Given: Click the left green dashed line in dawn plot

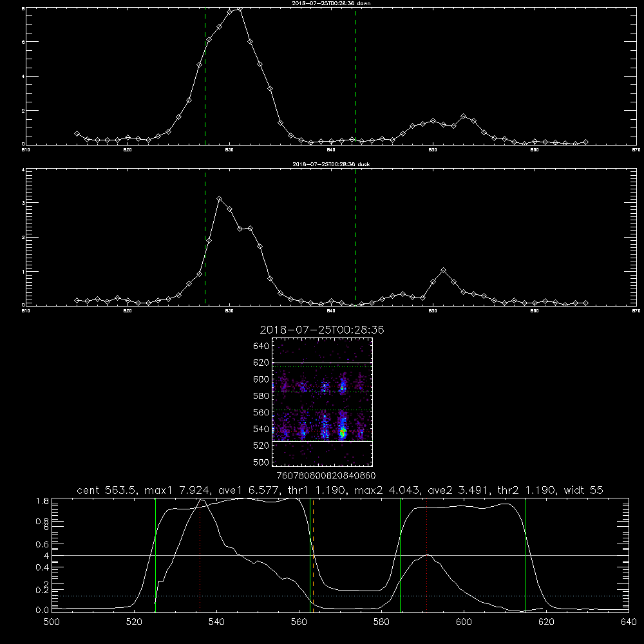Looking at the screenshot, I should (x=205, y=76).
